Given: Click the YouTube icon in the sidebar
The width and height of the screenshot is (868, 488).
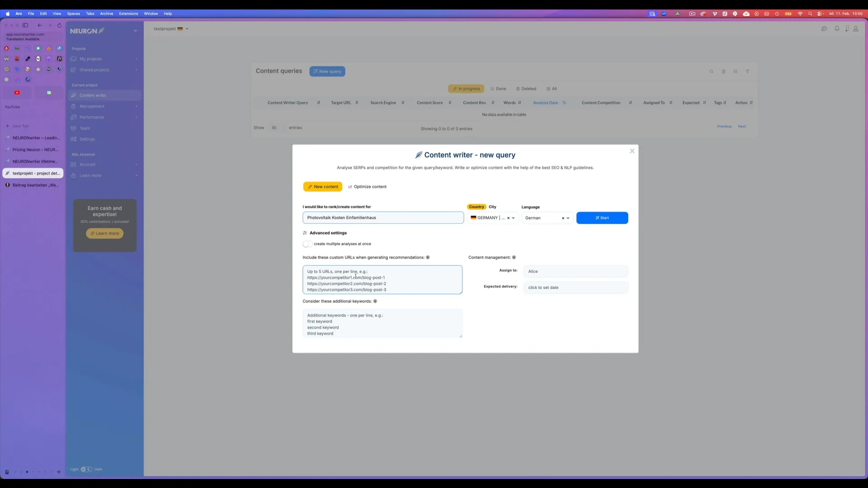Looking at the screenshot, I should 17,92.
